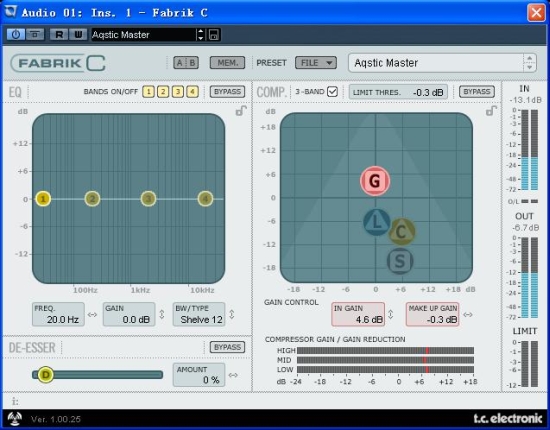Screen dimensions: 550x430
Task: Click the HIGH band gain reduction meter
Action: [385, 350]
